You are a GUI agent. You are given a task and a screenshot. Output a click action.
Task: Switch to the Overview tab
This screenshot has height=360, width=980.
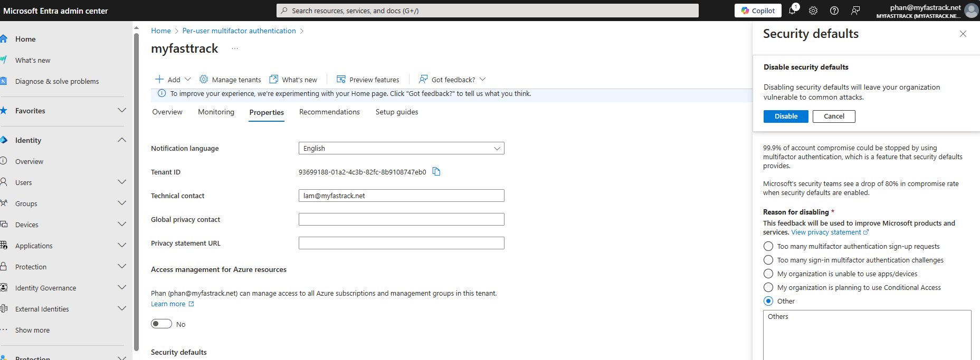point(167,112)
